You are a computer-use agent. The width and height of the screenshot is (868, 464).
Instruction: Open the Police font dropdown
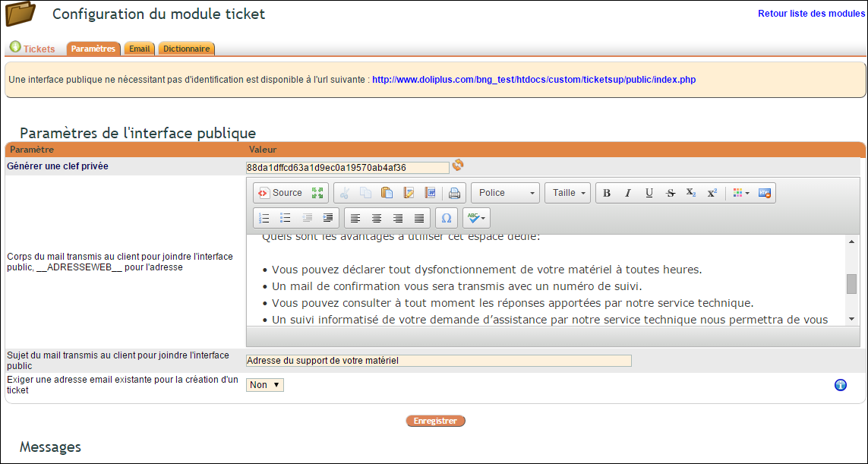[506, 193]
